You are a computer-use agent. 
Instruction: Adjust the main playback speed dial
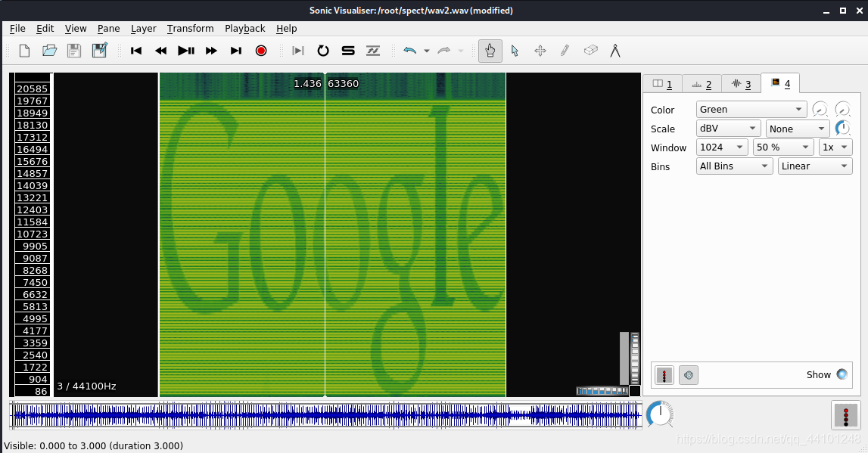660,414
